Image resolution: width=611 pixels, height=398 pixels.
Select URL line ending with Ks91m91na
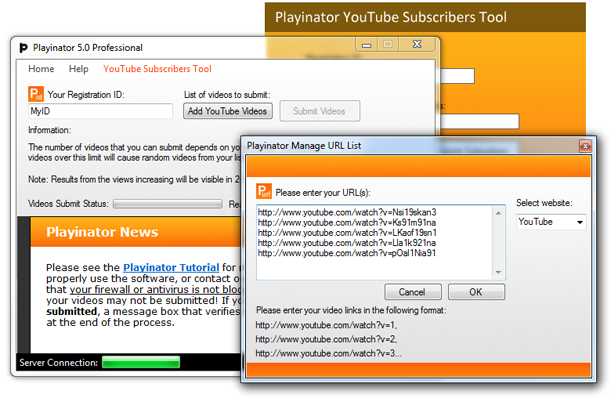pyautogui.click(x=347, y=223)
